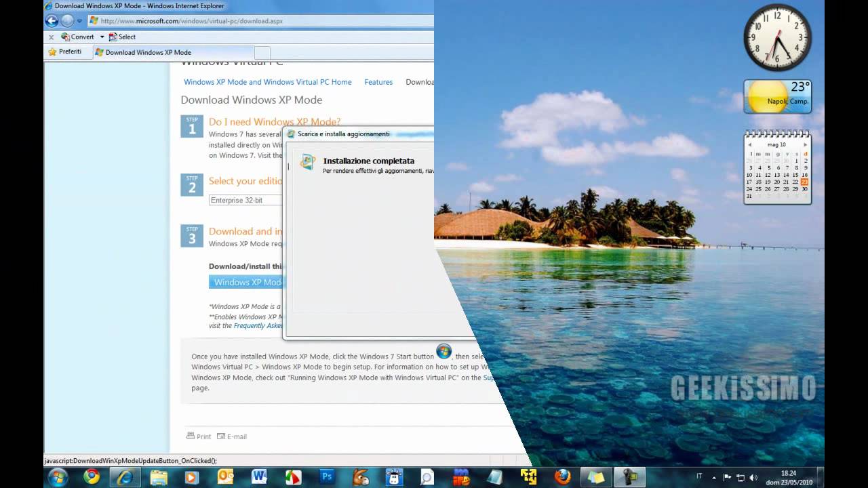868x488 pixels.
Task: Open the Windows Start button
Action: point(58,477)
